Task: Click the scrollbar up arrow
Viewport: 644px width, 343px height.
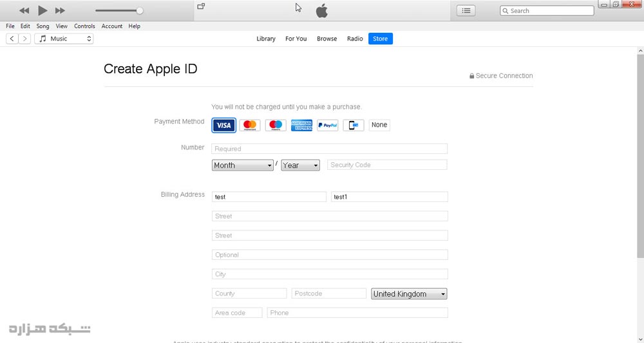Action: [640, 50]
